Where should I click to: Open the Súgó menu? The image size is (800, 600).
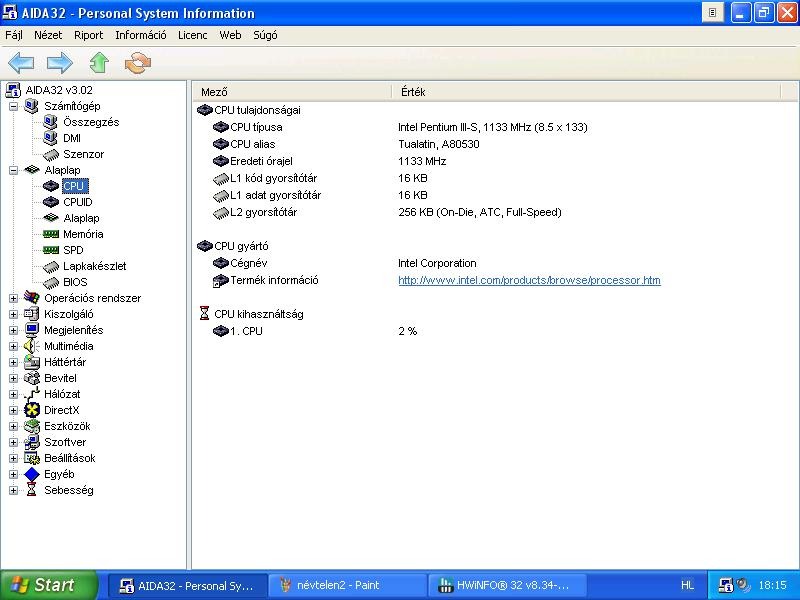265,35
